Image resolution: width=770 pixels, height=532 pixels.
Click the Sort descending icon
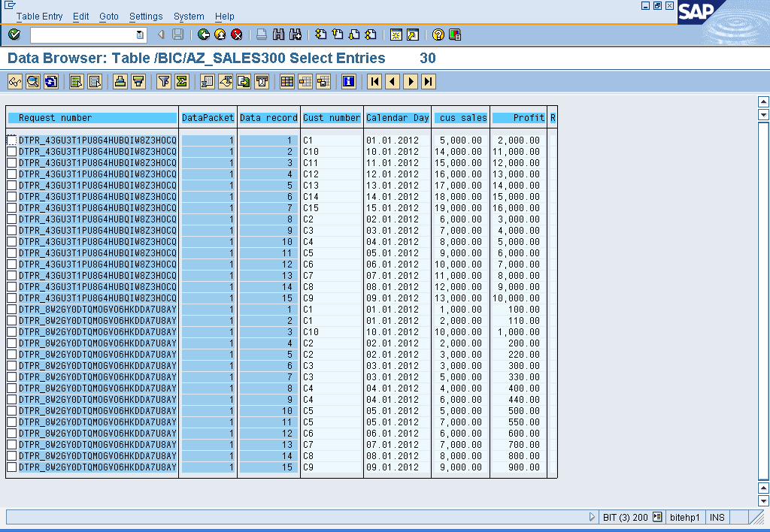click(x=138, y=81)
